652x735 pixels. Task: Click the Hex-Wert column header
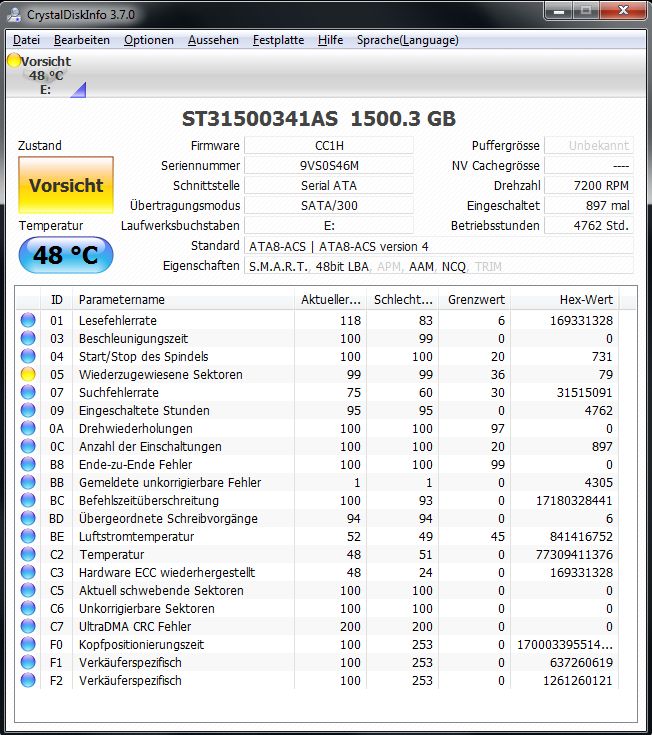coord(565,300)
